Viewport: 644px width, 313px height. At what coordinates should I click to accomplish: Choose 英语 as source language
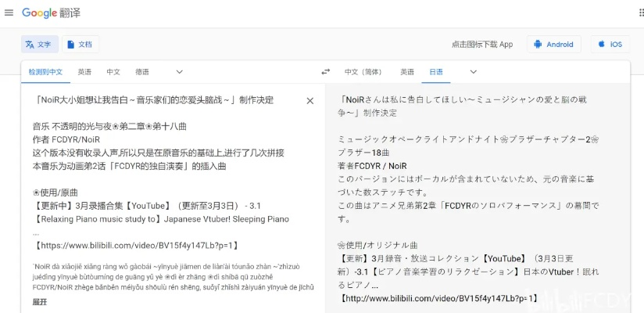[x=84, y=72]
